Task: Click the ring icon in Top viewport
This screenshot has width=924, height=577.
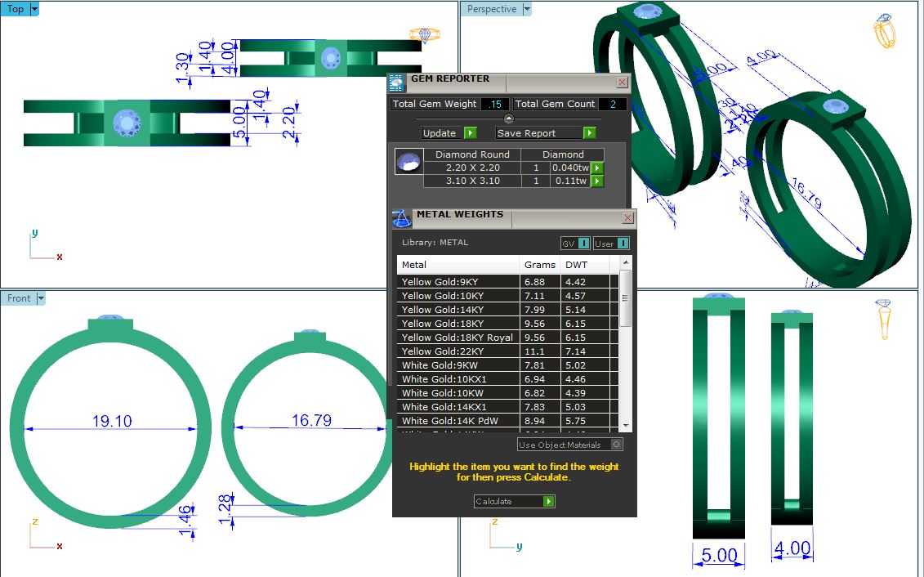Action: click(424, 34)
